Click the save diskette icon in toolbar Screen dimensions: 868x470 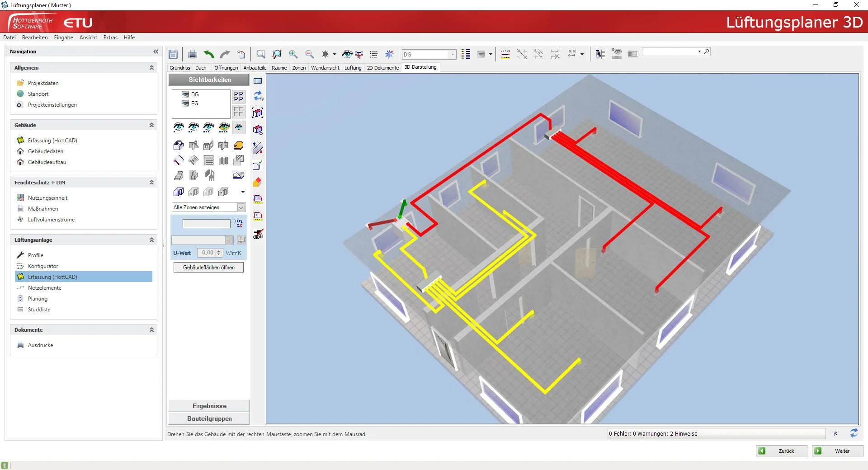(x=173, y=54)
